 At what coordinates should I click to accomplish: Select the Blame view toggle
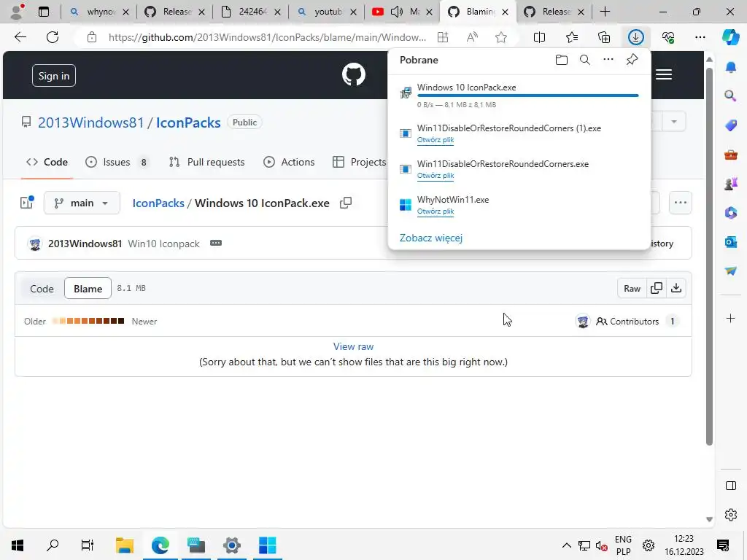(x=88, y=289)
